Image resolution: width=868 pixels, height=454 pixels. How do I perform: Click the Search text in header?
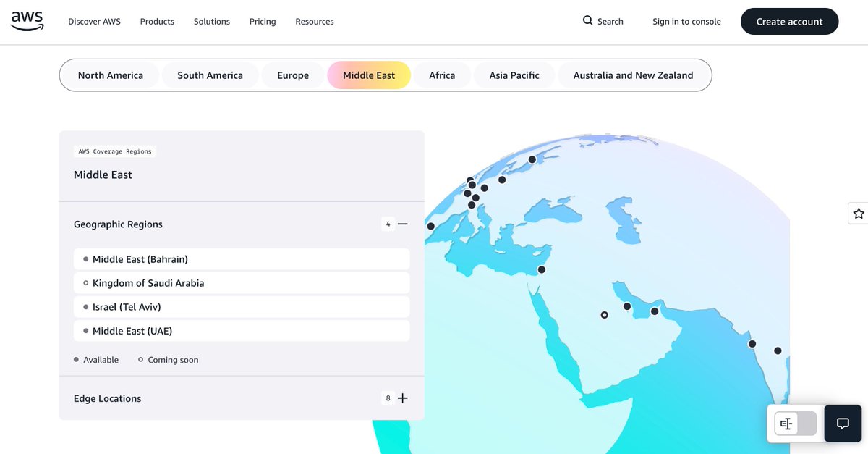[x=610, y=22]
